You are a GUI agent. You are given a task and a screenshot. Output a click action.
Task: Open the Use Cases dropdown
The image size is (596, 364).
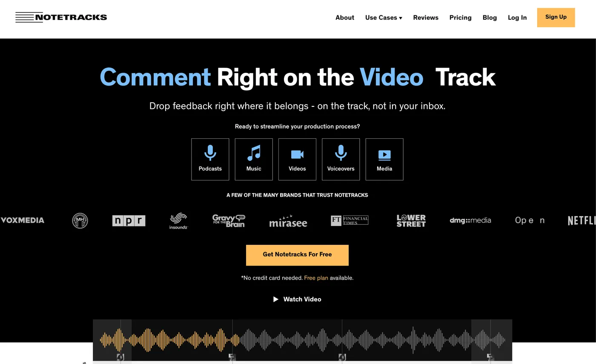point(383,17)
